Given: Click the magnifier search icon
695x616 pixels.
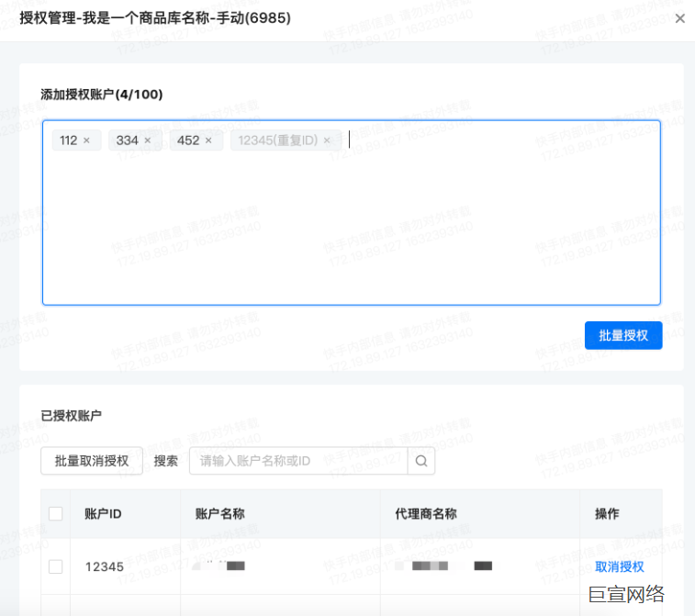Looking at the screenshot, I should coord(421,461).
